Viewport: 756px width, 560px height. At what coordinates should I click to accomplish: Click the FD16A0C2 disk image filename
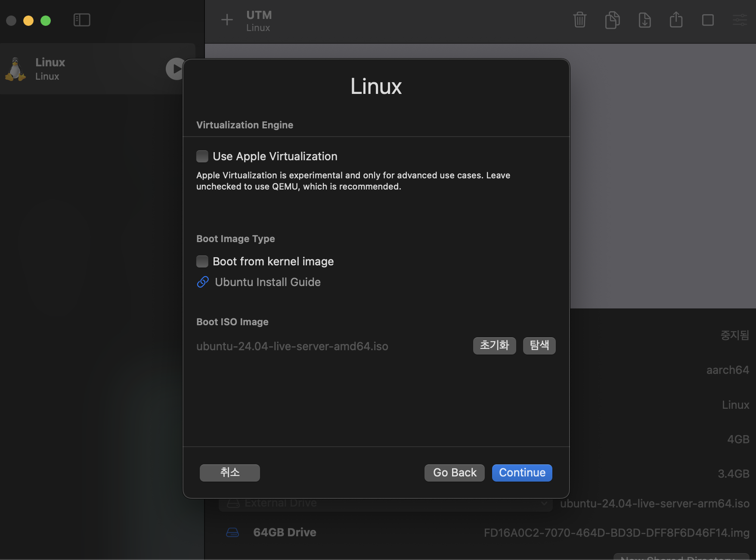(617, 533)
